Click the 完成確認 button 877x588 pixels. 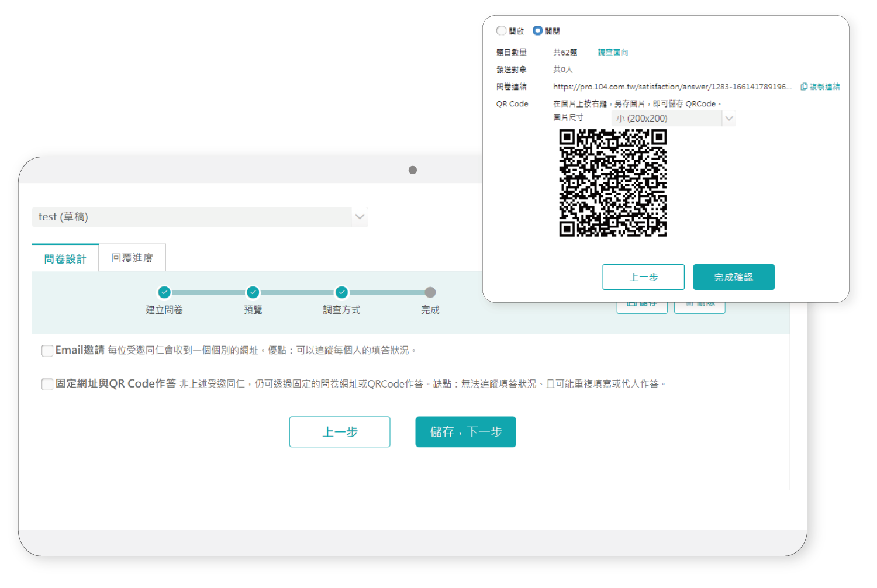coord(734,277)
